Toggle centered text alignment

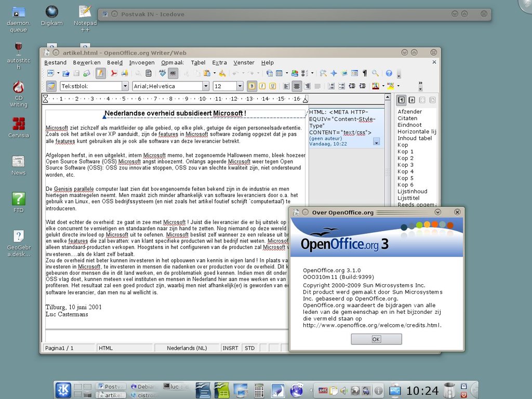(297, 86)
